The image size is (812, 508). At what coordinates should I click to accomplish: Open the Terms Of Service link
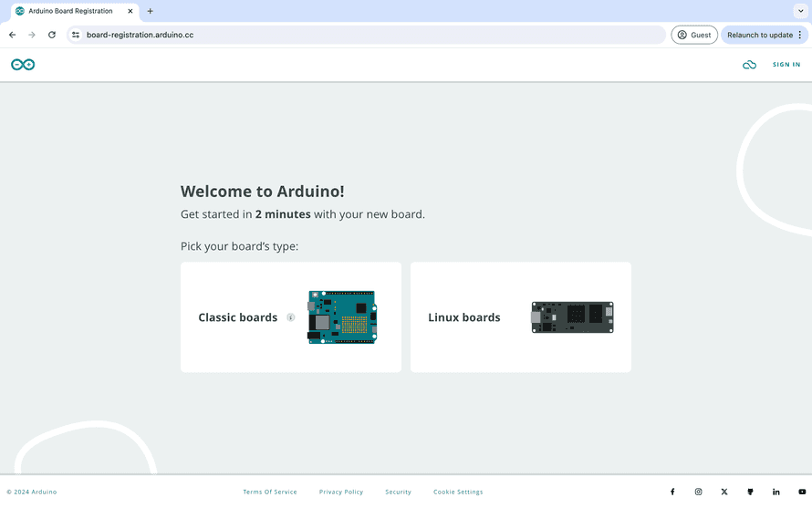coord(270,492)
